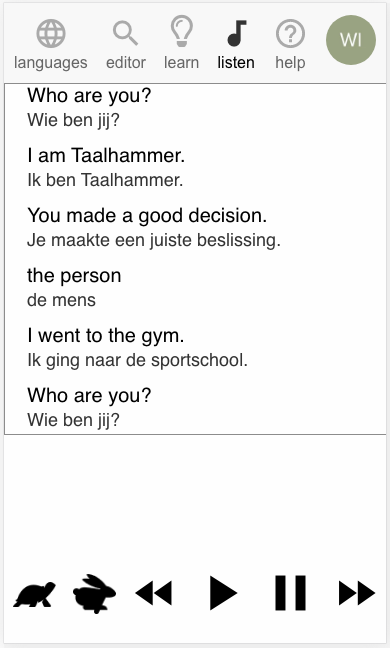Switch to the learn lightbulb tab
Screen dimensions: 390x648
coord(181,31)
